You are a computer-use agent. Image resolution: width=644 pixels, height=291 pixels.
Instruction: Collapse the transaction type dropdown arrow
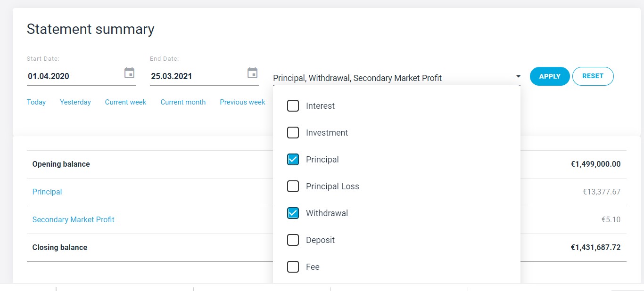tap(518, 77)
